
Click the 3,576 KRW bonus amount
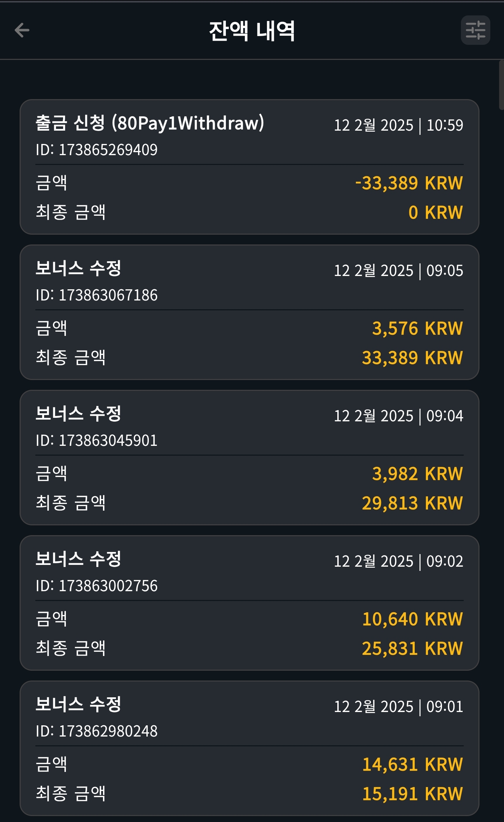(x=417, y=328)
